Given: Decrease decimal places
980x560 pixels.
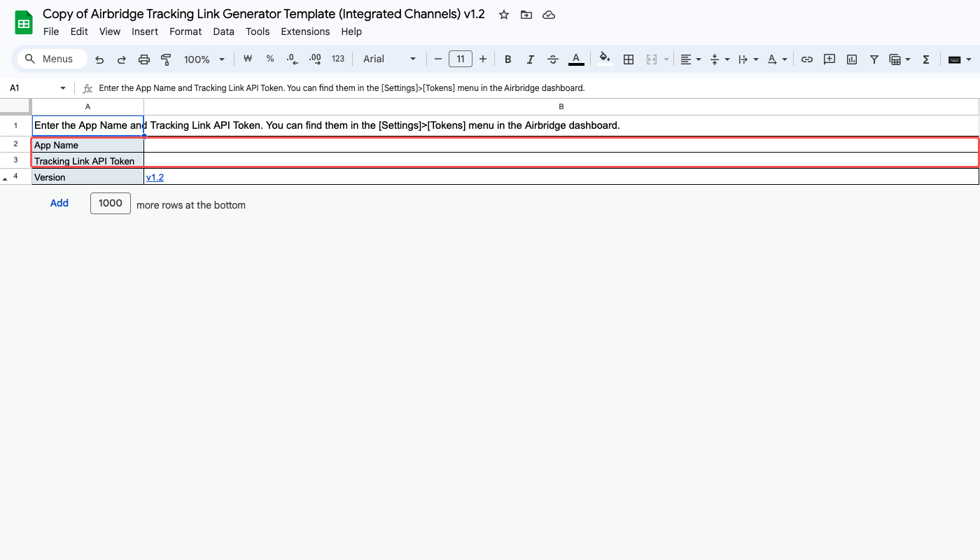Looking at the screenshot, I should pyautogui.click(x=292, y=59).
